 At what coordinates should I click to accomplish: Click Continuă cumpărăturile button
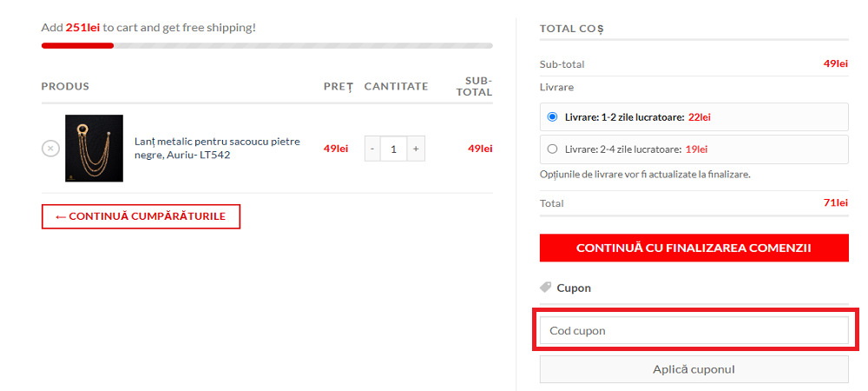click(141, 216)
